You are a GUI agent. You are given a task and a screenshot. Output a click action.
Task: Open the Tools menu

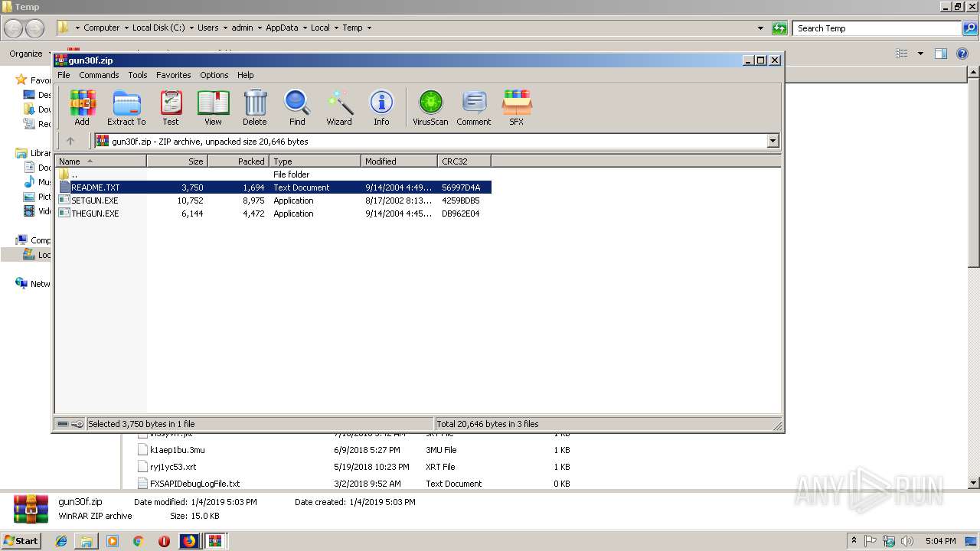pos(138,75)
